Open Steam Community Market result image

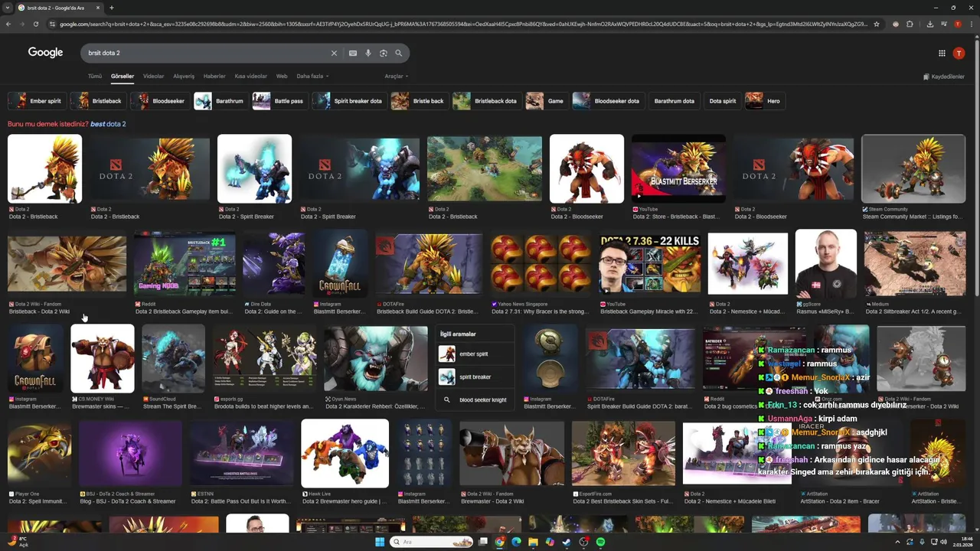point(913,169)
